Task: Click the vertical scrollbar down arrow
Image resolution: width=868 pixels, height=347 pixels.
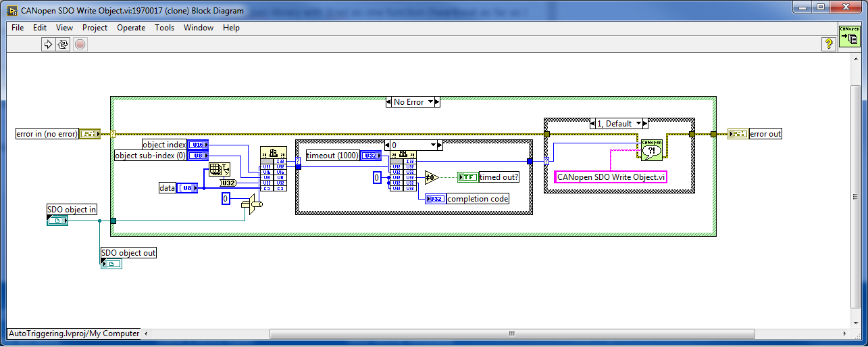Action: [x=855, y=323]
